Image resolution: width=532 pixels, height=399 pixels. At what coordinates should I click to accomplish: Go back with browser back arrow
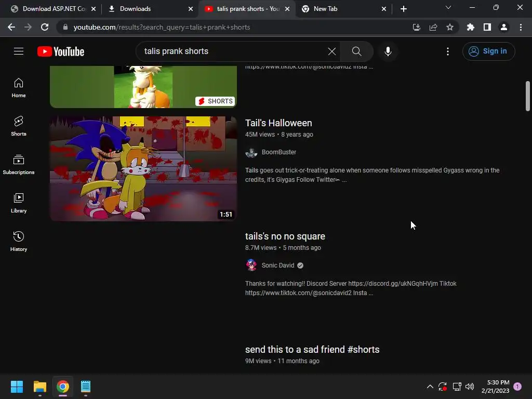[11, 27]
